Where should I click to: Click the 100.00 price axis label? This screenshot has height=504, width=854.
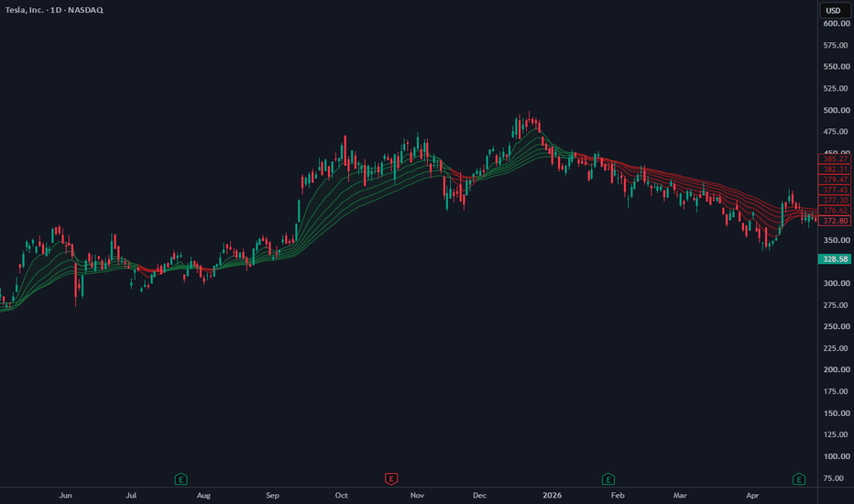coord(836,456)
